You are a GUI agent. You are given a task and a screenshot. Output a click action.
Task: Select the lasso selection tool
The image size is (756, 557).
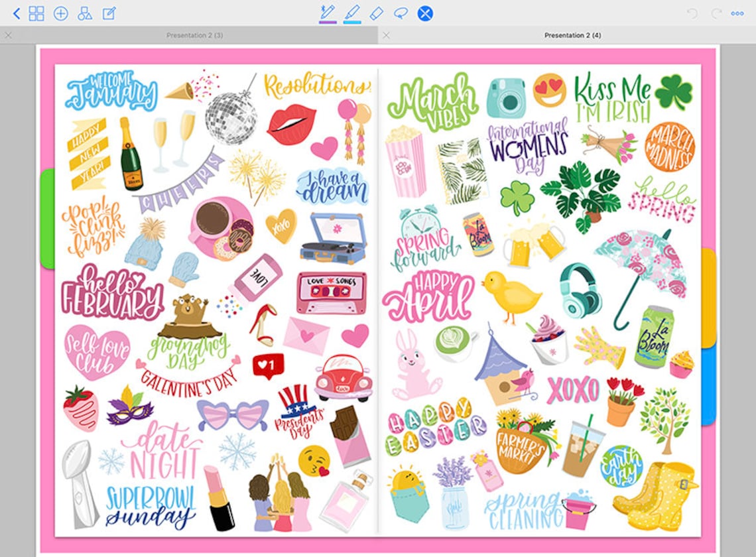click(401, 12)
